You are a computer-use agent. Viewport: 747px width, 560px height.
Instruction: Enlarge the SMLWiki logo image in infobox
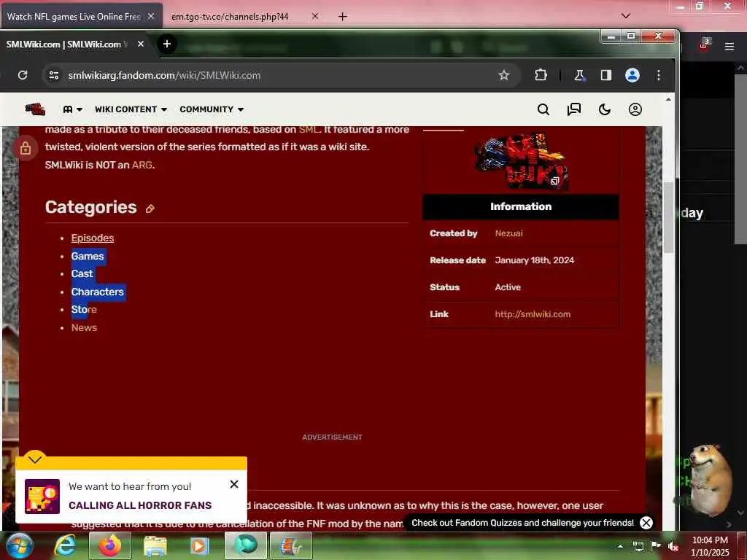tap(521, 162)
